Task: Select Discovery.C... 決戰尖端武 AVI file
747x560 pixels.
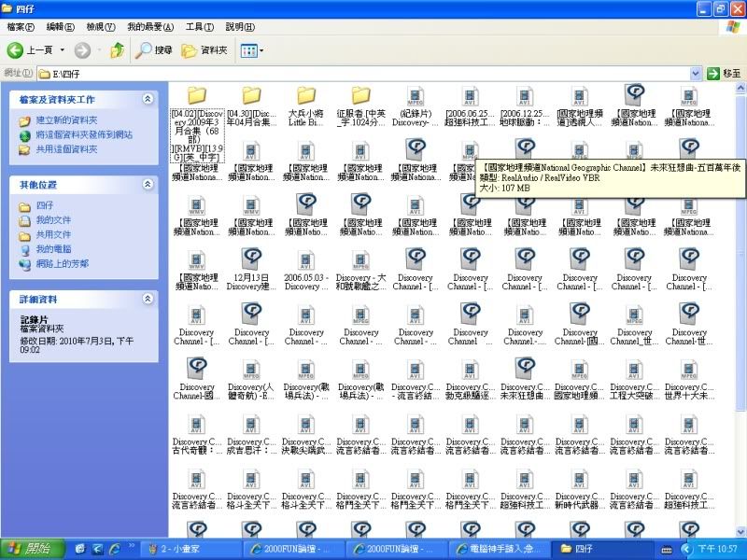Action: point(306,433)
